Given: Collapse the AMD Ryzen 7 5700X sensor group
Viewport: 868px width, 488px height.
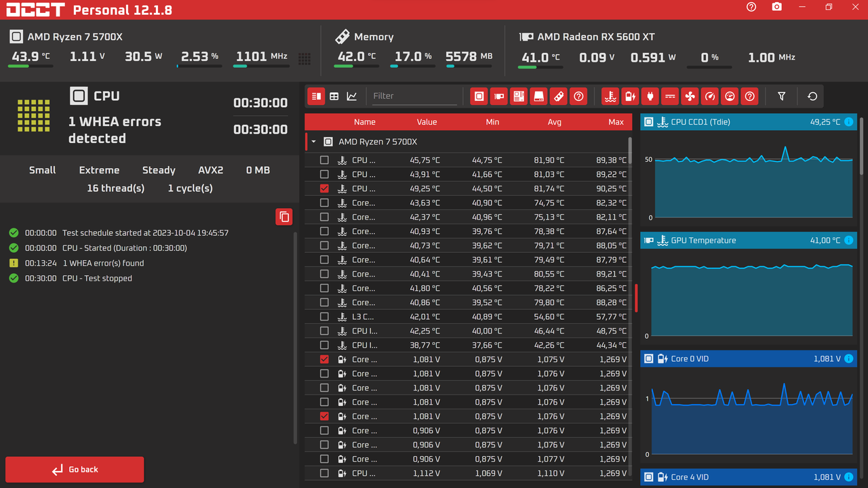Looking at the screenshot, I should click(x=313, y=142).
